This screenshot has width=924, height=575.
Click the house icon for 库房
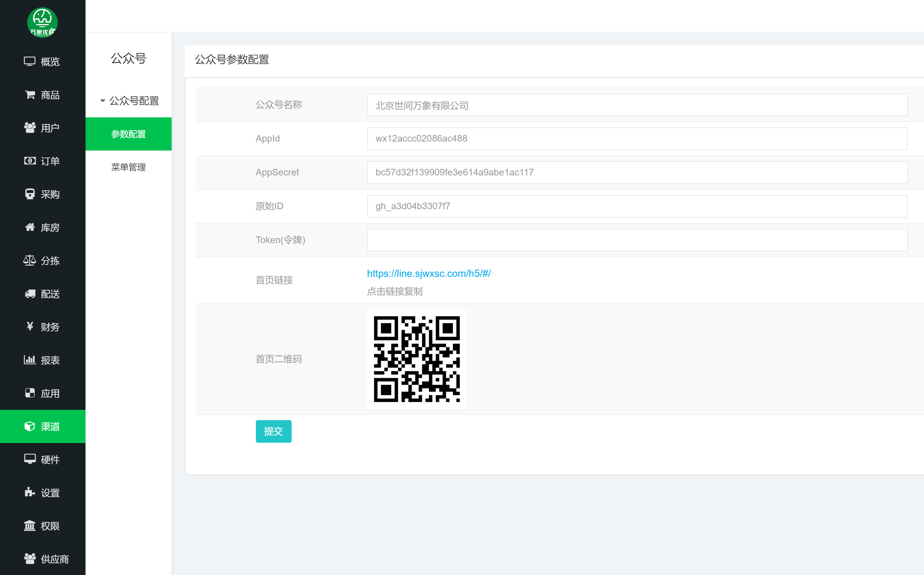[29, 227]
